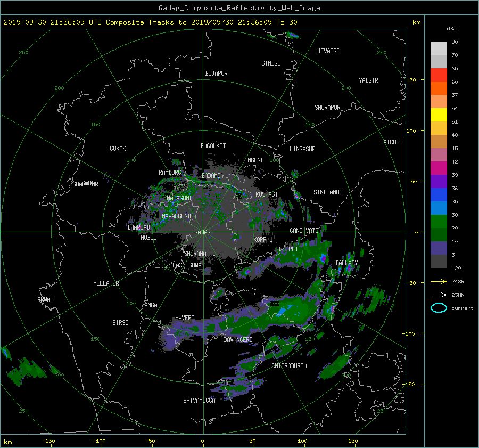Click the SINDHANUR city label
Image resolution: width=479 pixels, height=448 pixels.
pos(328,192)
